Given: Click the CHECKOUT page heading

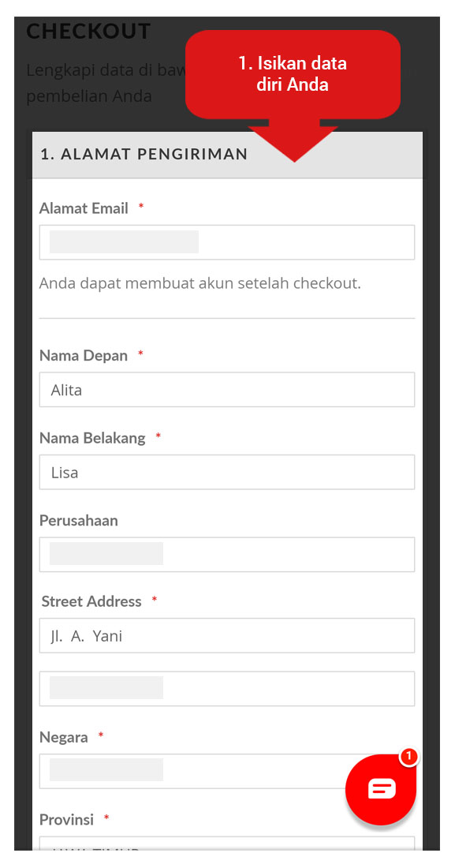Looking at the screenshot, I should pyautogui.click(x=88, y=32).
